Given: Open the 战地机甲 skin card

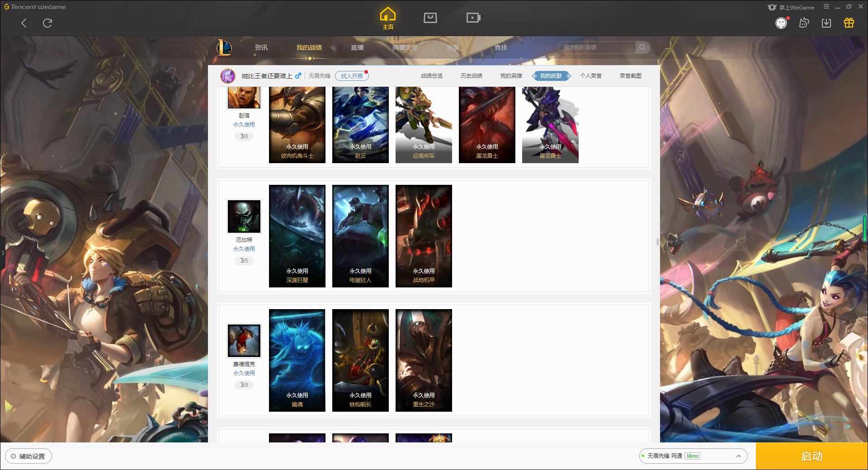Looking at the screenshot, I should (424, 236).
